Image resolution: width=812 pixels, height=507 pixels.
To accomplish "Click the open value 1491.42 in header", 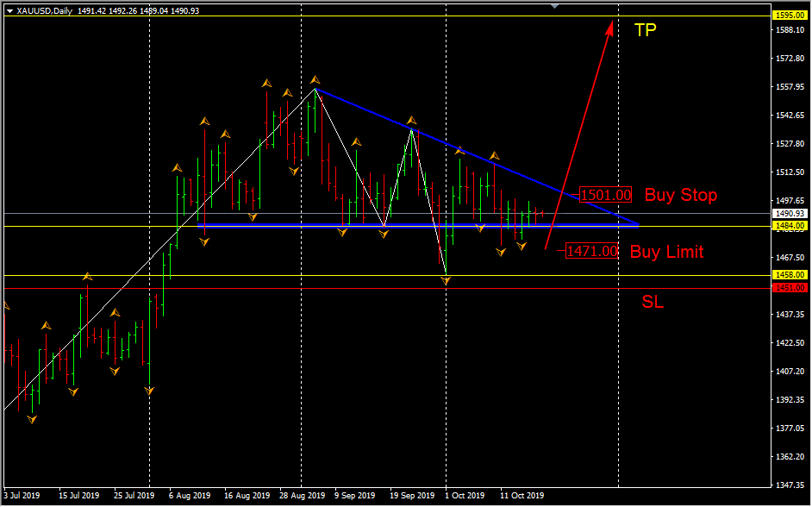I will pyautogui.click(x=91, y=10).
